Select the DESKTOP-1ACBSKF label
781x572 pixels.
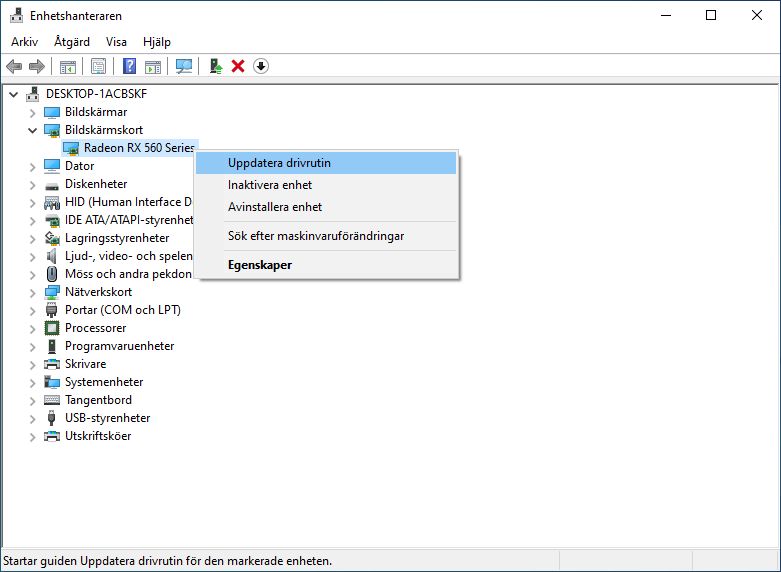(97, 94)
